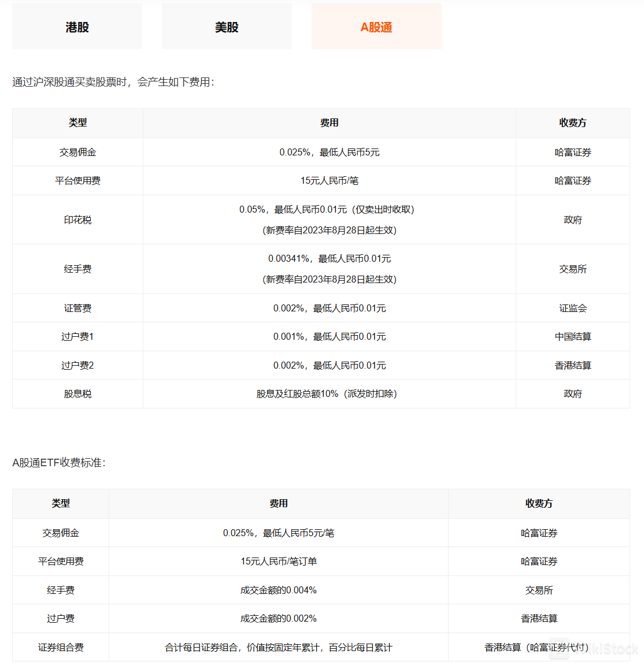Select the 经手费 row in the first table
644x669 pixels.
(x=77, y=269)
